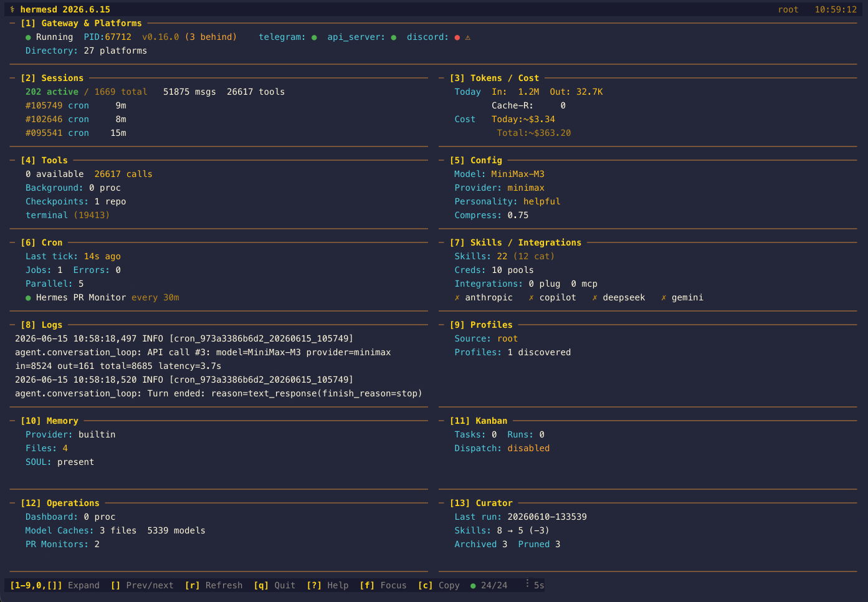Image resolution: width=868 pixels, height=602 pixels.
Task: Click the [] Prev/next shortcut
Action: [142, 585]
